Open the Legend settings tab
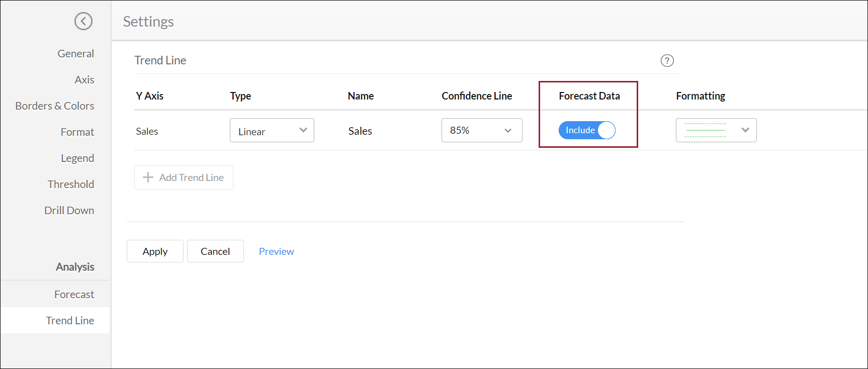 (77, 158)
